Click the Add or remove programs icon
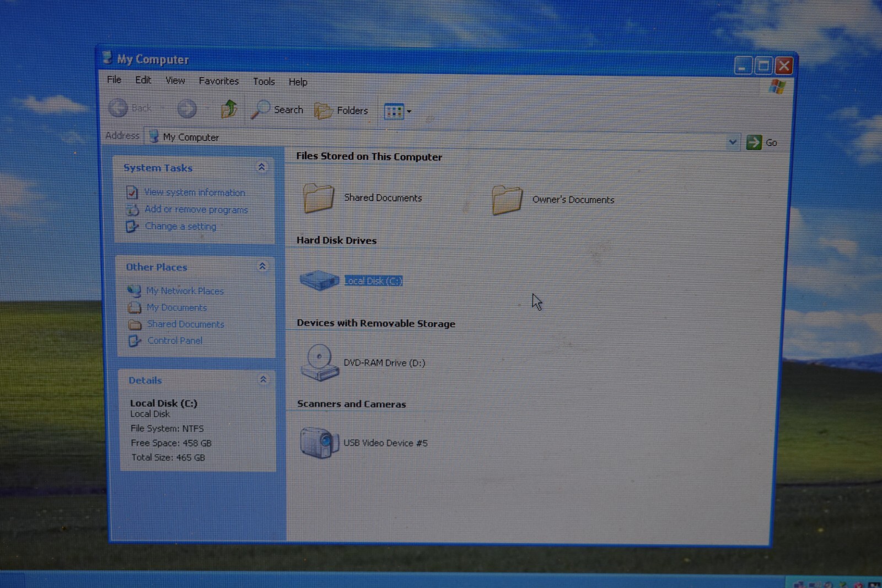882x588 pixels. tap(132, 209)
